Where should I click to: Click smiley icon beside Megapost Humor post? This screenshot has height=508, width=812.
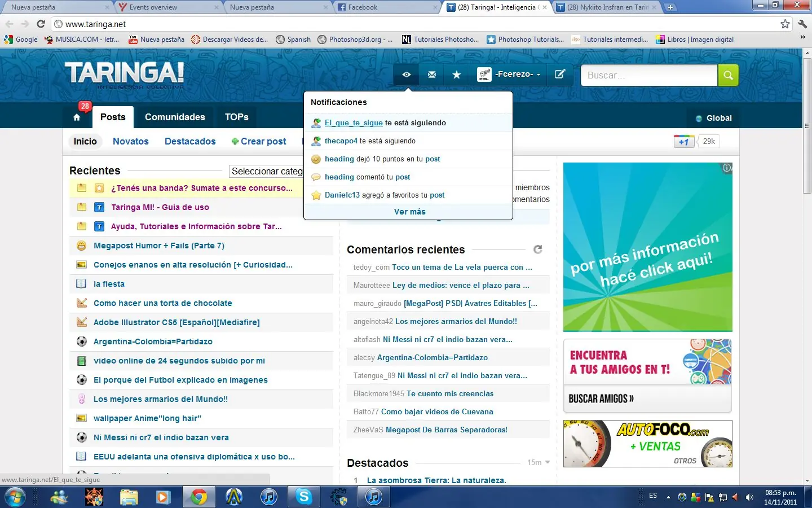pos(82,246)
